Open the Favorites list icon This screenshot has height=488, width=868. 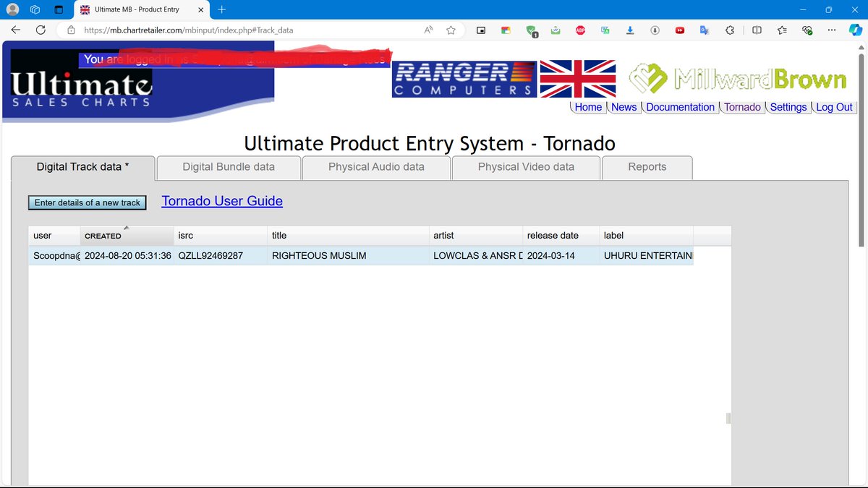coord(782,30)
